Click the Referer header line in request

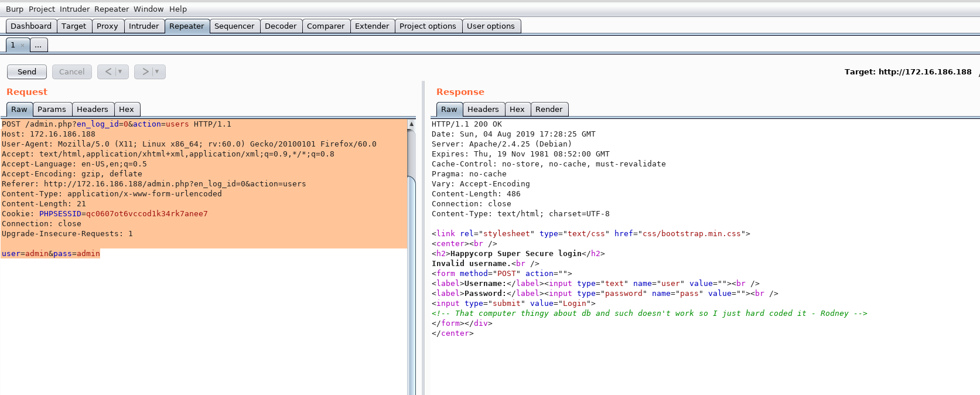[154, 184]
